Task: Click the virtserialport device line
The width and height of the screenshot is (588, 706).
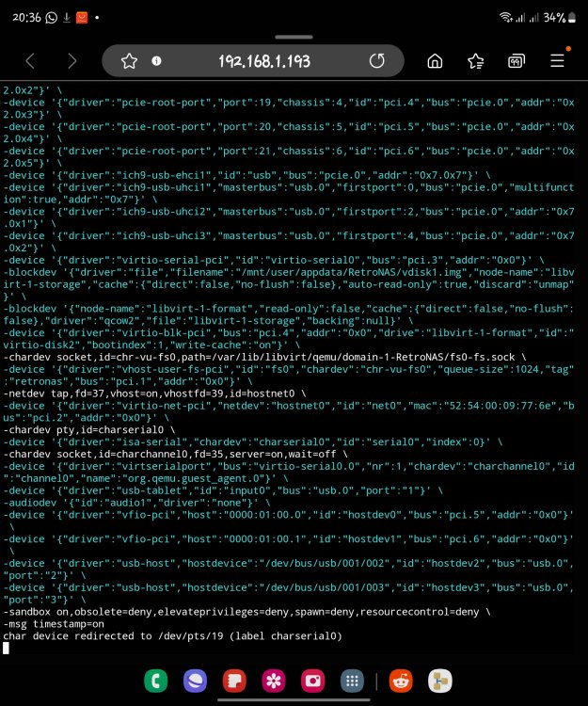Action: point(289,473)
